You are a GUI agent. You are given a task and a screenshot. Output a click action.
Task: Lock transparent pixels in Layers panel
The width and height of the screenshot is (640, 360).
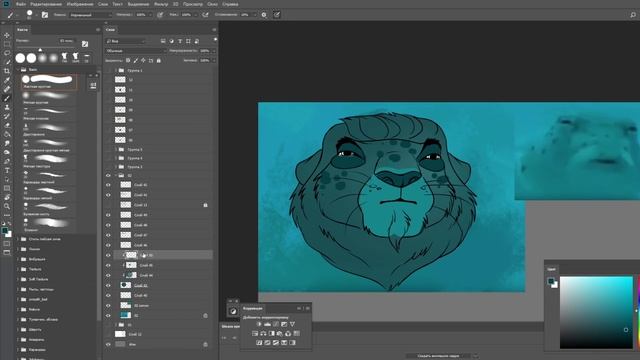tap(128, 60)
